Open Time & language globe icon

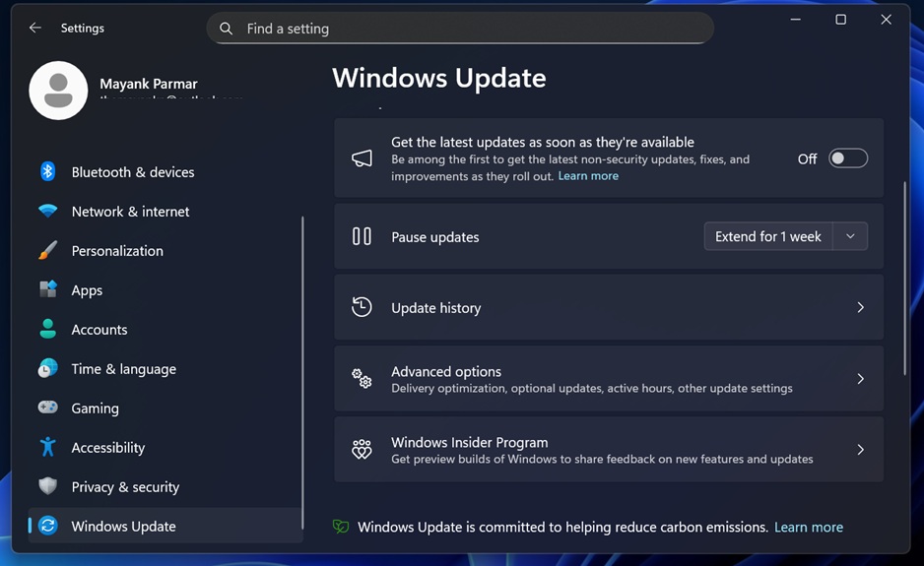[x=47, y=369]
